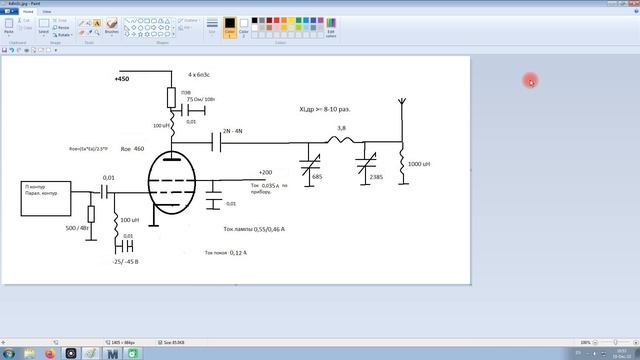Open file explorer folder in taskbar
Screen dimensions: 640x360
point(29,353)
